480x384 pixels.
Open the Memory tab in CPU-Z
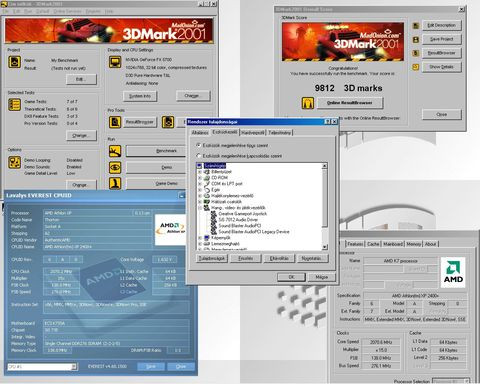pos(414,244)
